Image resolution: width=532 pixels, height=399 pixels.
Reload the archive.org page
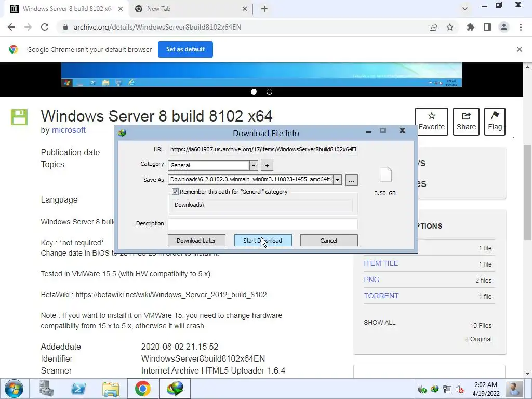(45, 27)
